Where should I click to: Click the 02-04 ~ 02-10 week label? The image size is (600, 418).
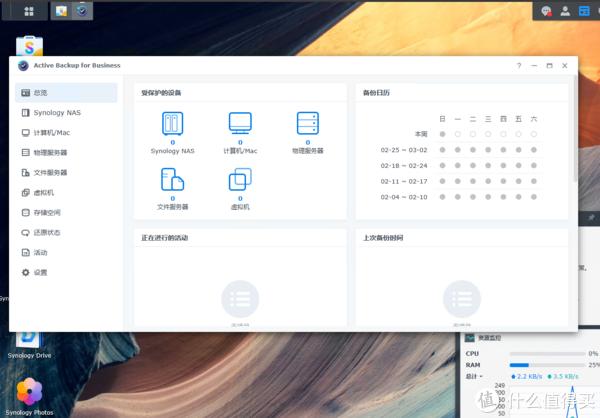click(404, 197)
